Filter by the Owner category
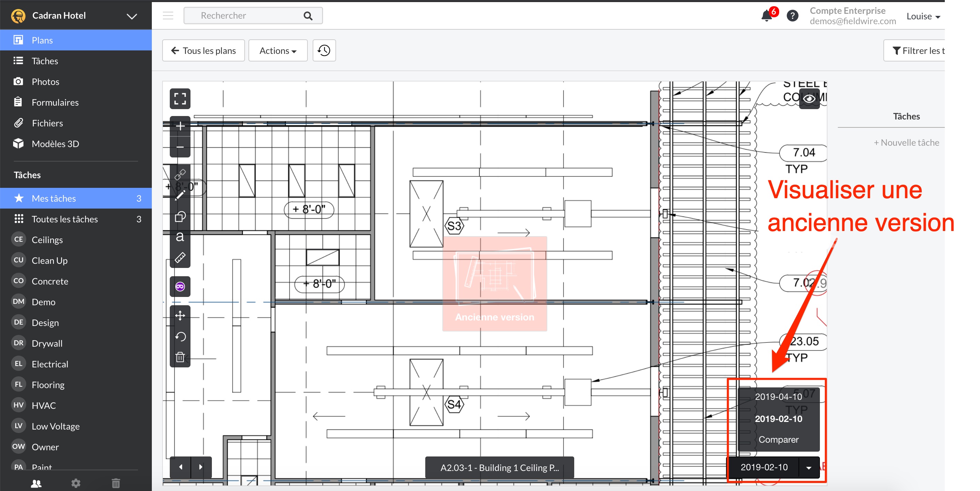Screen dimensions: 980x491 76,447
